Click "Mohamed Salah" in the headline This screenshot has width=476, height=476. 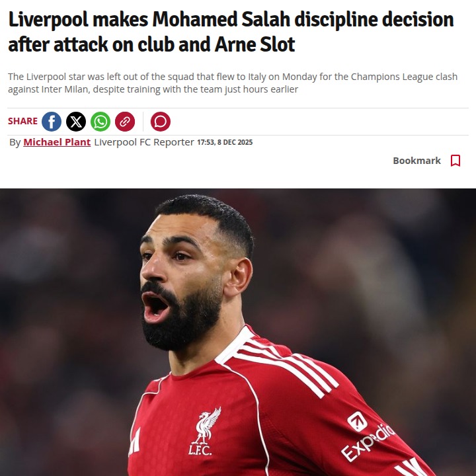click(x=221, y=19)
